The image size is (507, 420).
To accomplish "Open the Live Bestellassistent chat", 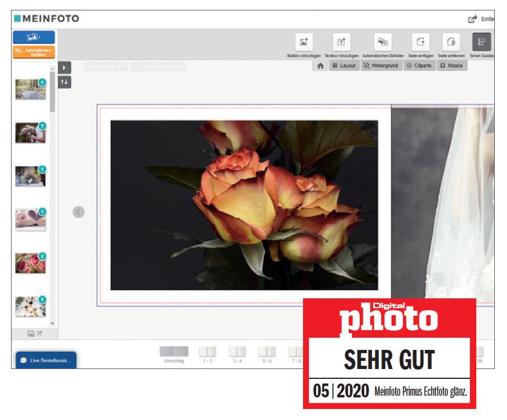I will click(x=46, y=360).
